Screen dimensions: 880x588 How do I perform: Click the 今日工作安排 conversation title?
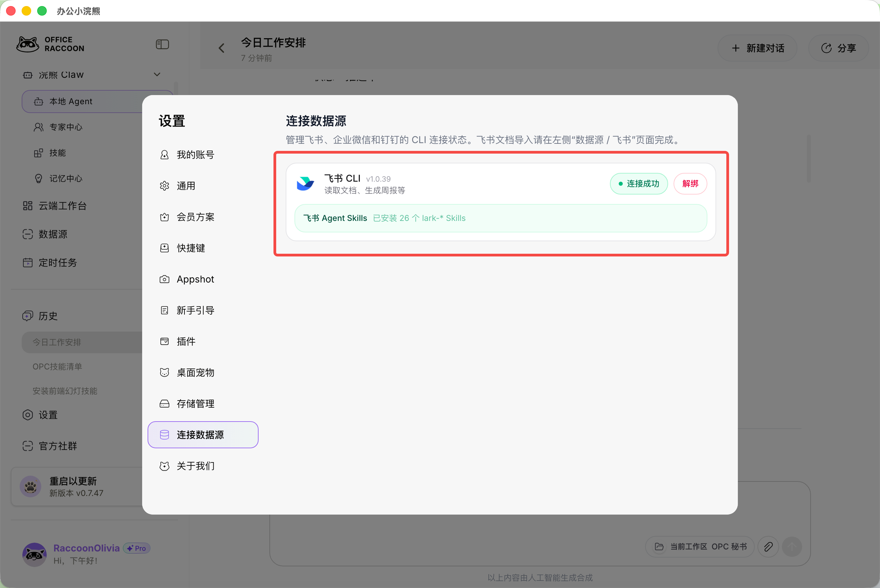point(273,42)
